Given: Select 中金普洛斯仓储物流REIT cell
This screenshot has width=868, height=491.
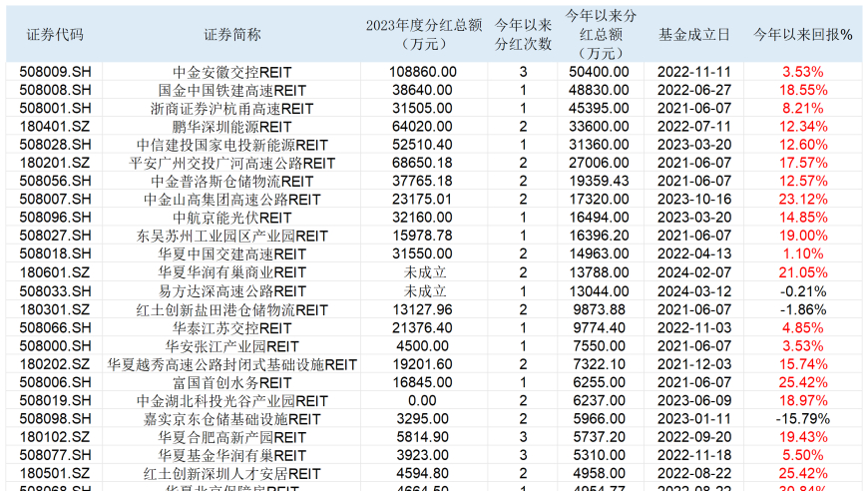Looking at the screenshot, I should tap(231, 182).
